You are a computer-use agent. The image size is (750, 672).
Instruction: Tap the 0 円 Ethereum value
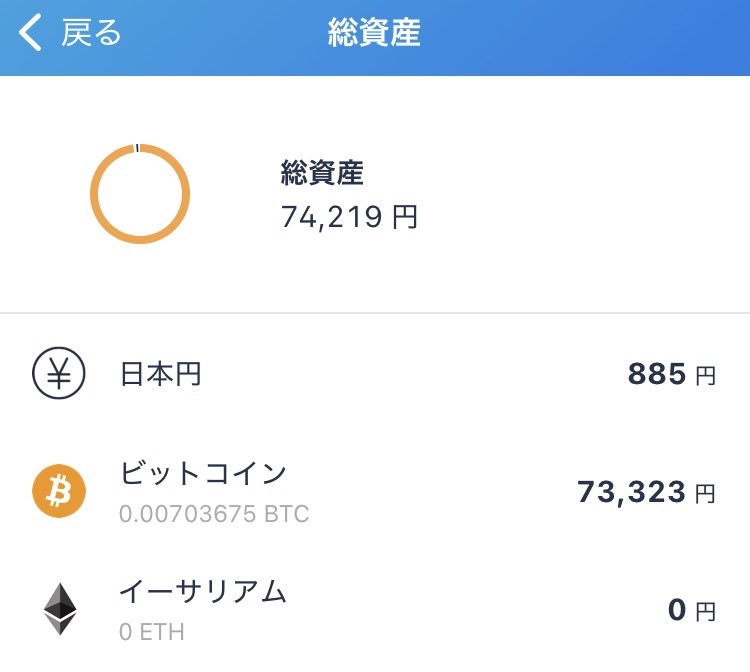click(677, 610)
